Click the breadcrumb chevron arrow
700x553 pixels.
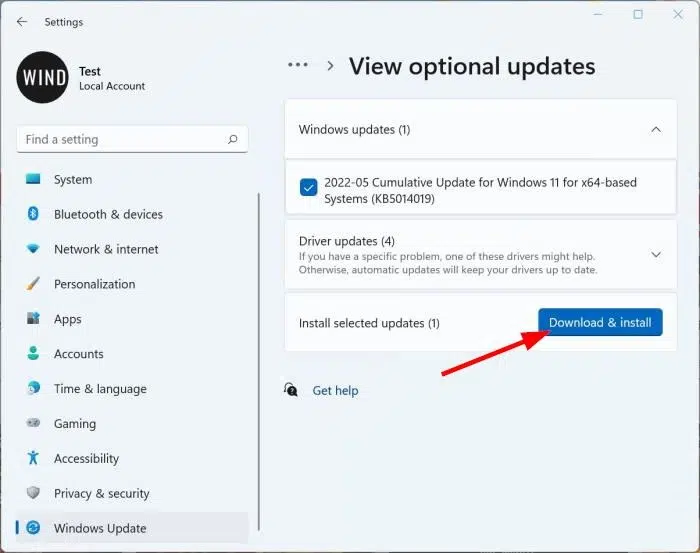pyautogui.click(x=330, y=66)
